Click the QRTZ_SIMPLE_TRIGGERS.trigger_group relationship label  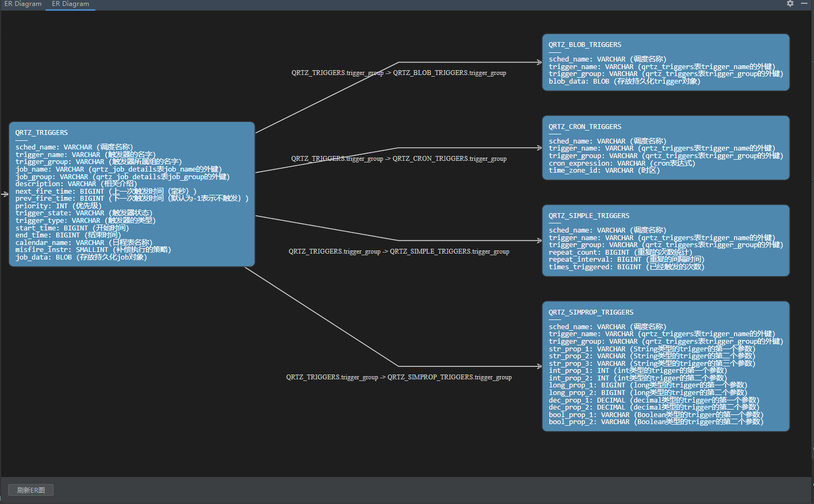point(399,251)
